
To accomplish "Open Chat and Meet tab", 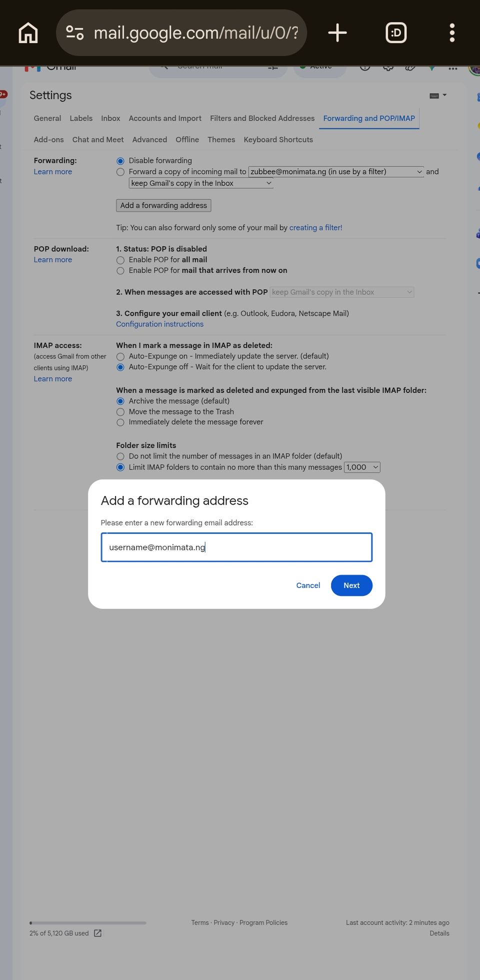I will (x=98, y=140).
